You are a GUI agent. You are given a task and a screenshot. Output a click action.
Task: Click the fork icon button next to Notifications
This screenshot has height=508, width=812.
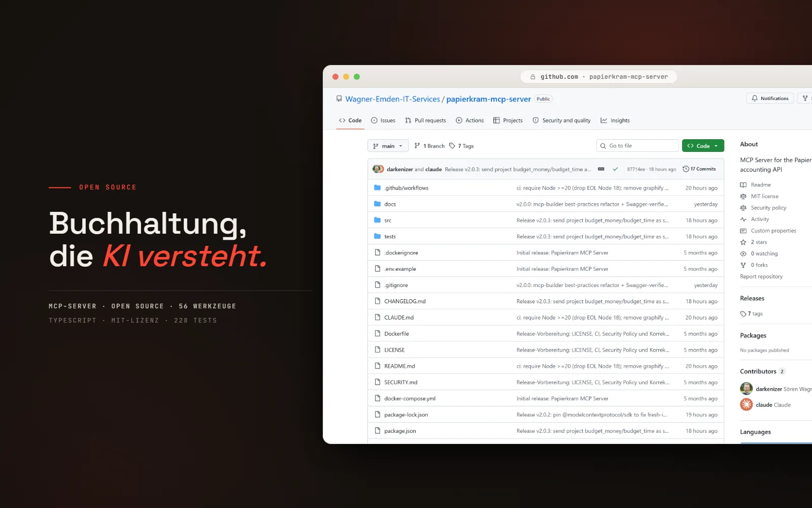(x=805, y=99)
